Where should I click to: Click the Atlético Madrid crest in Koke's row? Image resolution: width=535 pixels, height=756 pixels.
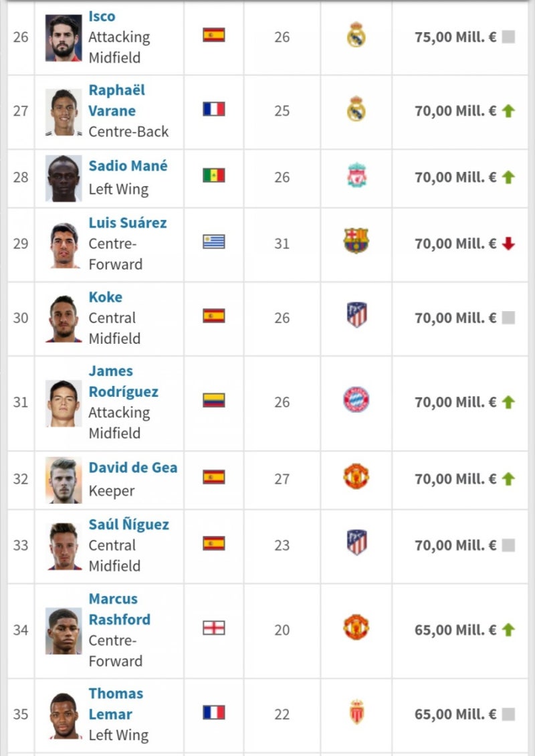point(356,315)
